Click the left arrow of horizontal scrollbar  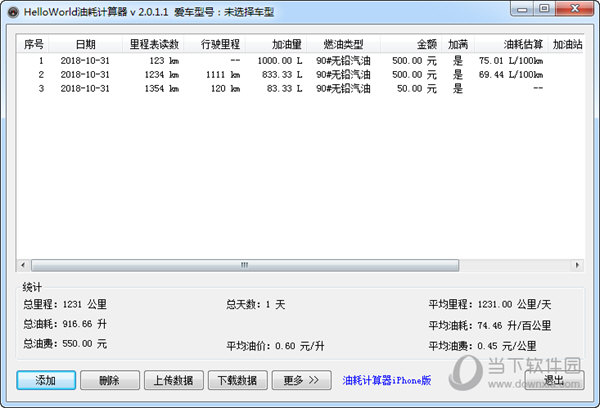point(23,265)
